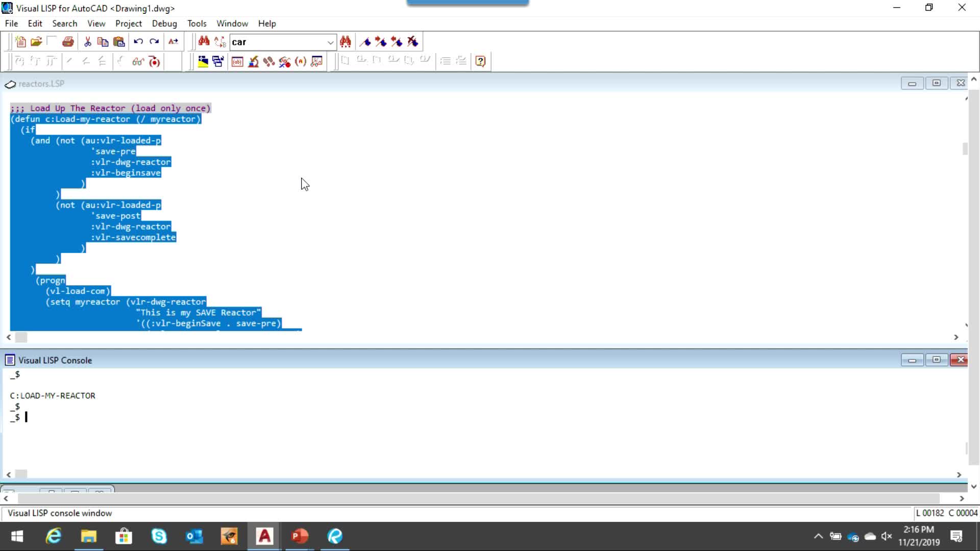Open the Inspect microscope tool

tap(253, 61)
